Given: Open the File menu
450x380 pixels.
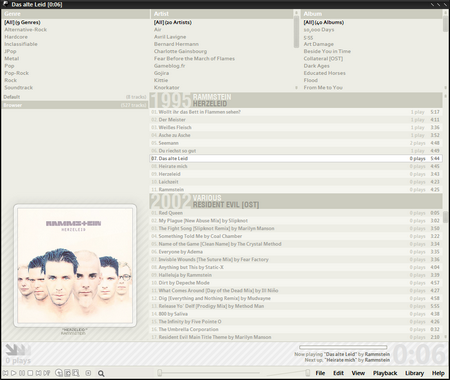Looking at the screenshot, I should [320, 373].
